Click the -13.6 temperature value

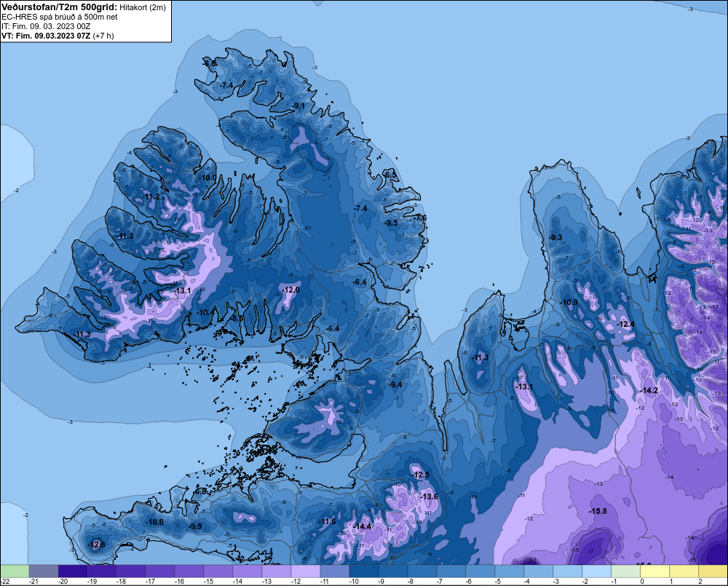tap(429, 496)
